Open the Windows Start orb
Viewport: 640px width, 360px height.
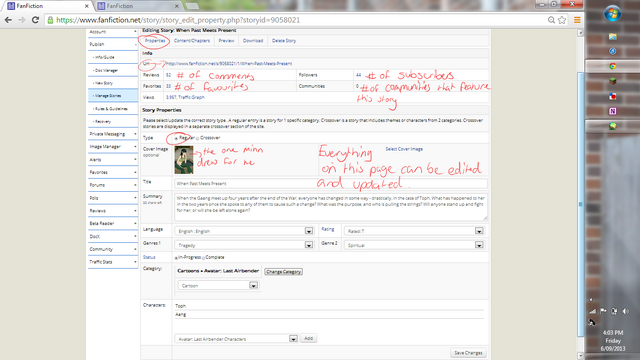pyautogui.click(x=613, y=14)
